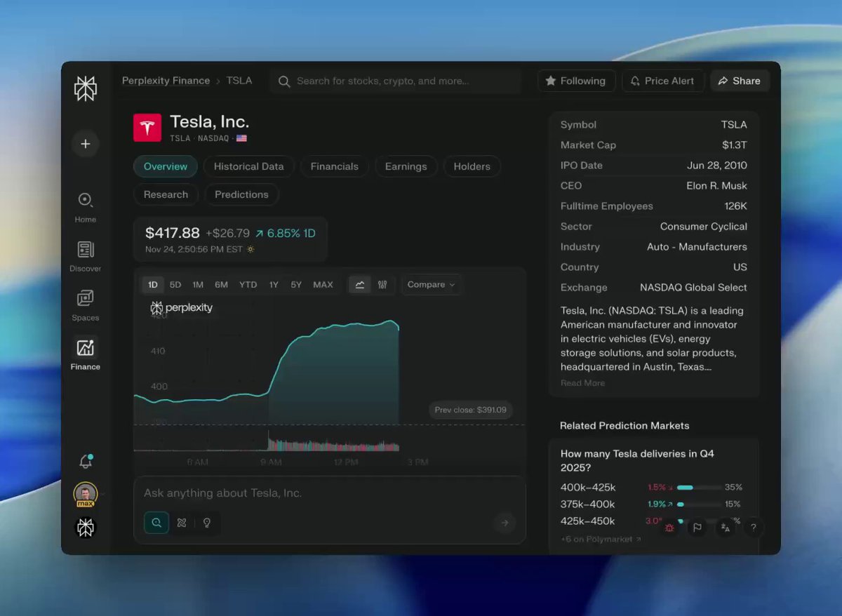The height and width of the screenshot is (616, 842).
Task: Click the 6.85% 1D change indicator
Action: (285, 233)
